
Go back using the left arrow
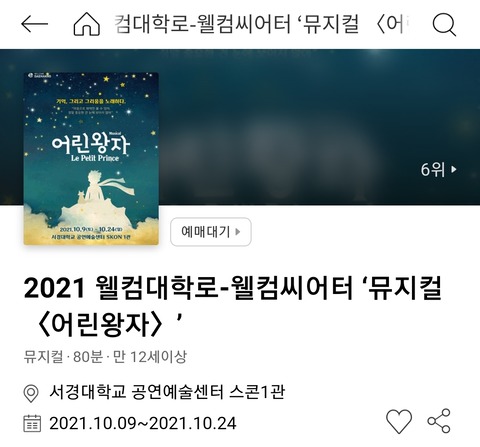[34, 24]
